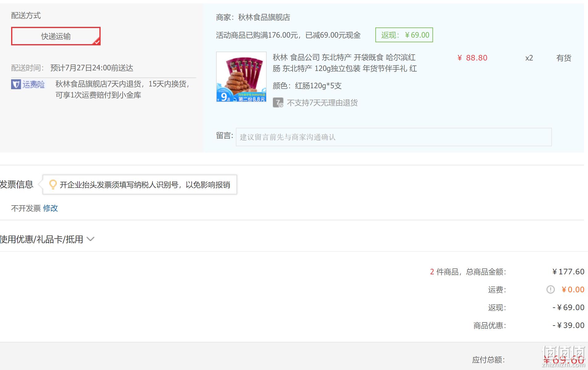
Task: Click the 有货 stock status
Action: [564, 58]
